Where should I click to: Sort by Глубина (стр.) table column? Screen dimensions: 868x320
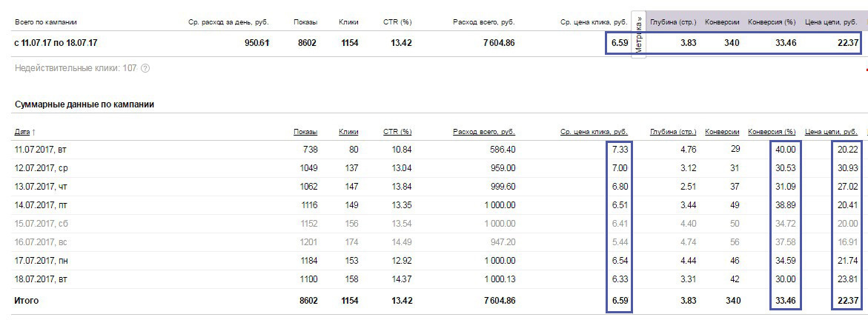(x=672, y=132)
